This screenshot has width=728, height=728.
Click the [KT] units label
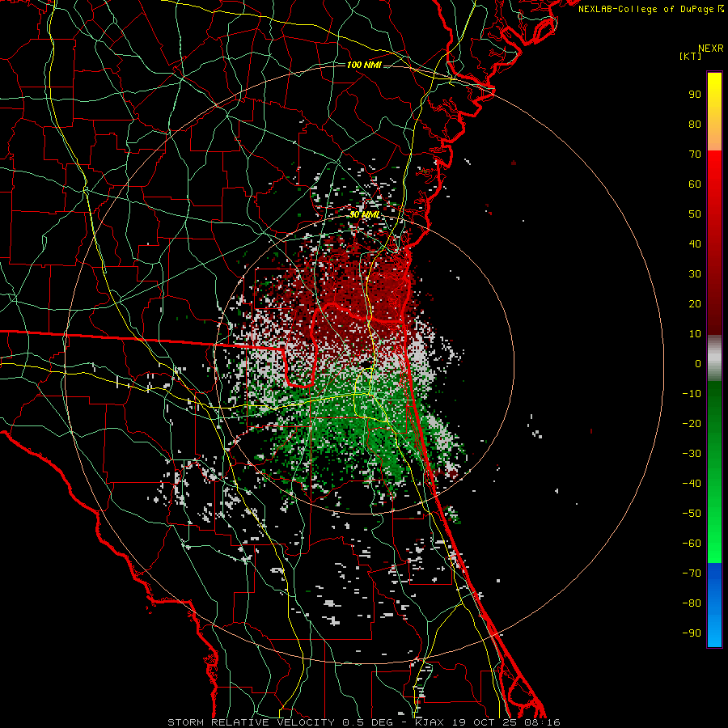click(x=691, y=56)
